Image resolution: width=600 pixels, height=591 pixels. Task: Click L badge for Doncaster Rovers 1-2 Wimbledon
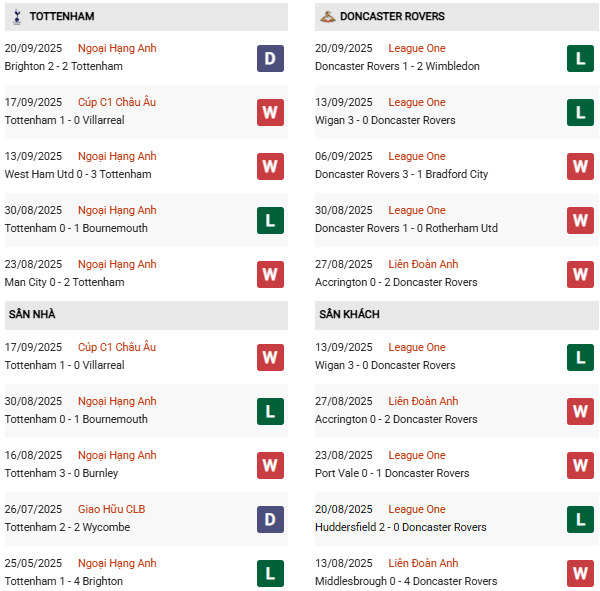click(581, 58)
